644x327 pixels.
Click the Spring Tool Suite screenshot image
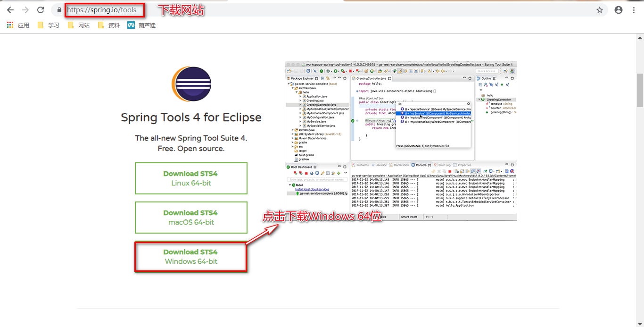click(401, 141)
